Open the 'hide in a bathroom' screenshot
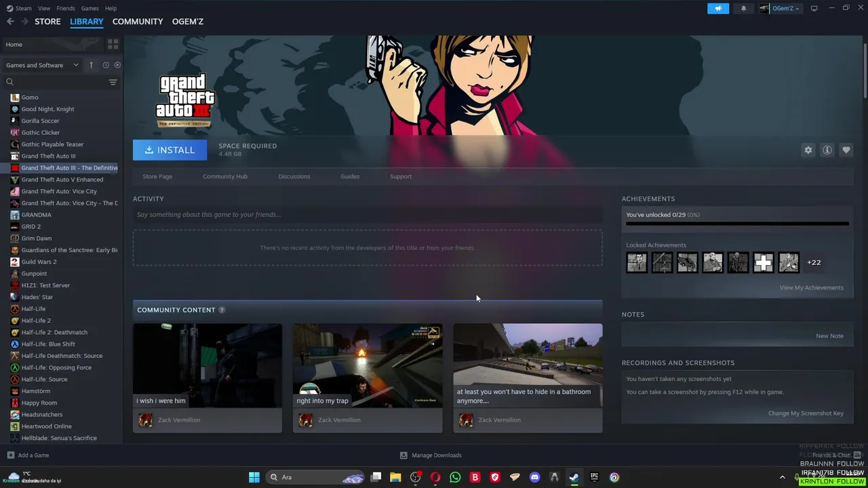868x488 pixels. pos(528,366)
